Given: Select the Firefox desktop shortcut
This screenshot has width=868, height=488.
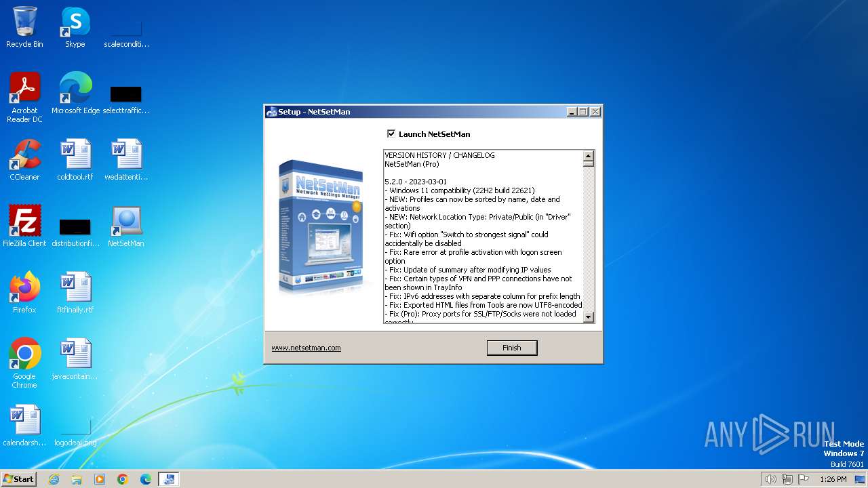Looking at the screenshot, I should (24, 293).
